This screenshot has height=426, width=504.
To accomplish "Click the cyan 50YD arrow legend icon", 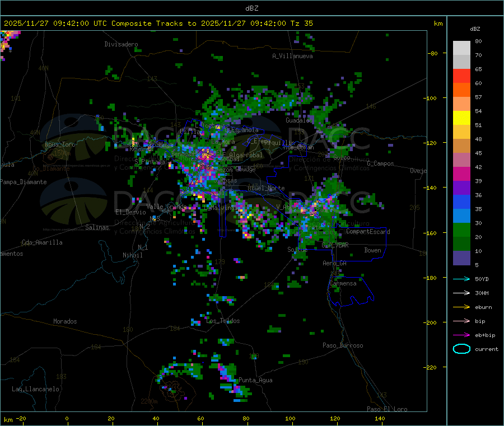I will point(461,279).
